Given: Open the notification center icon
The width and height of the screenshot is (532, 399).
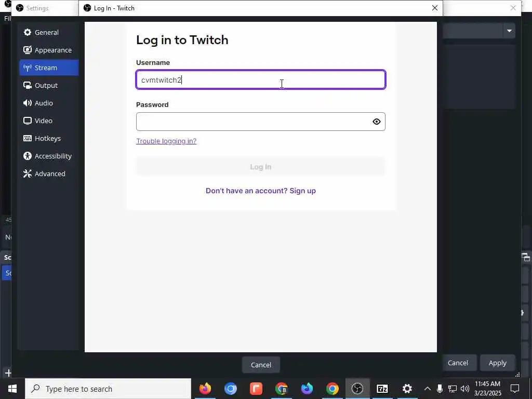Looking at the screenshot, I should tap(515, 389).
